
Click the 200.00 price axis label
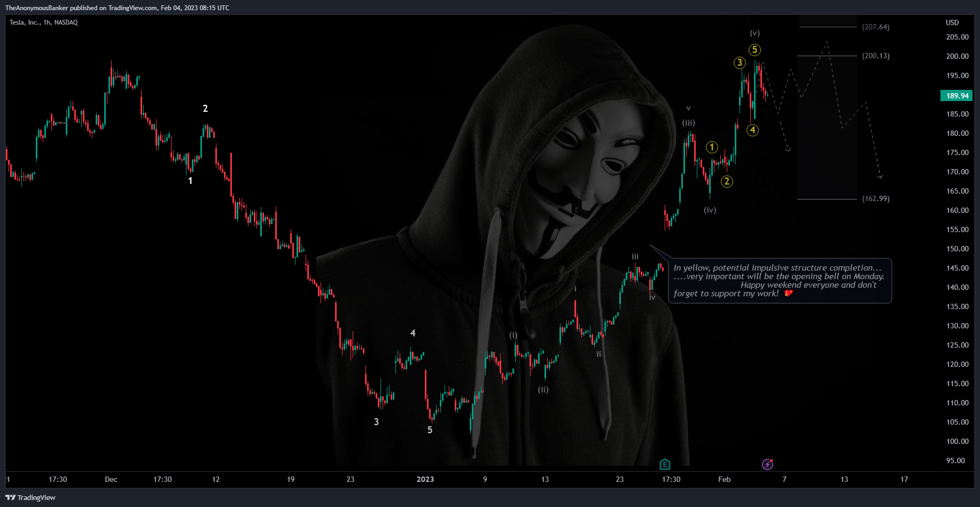click(957, 56)
